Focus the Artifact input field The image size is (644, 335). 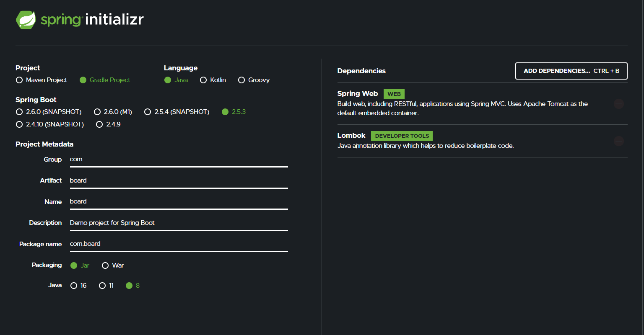pyautogui.click(x=179, y=180)
